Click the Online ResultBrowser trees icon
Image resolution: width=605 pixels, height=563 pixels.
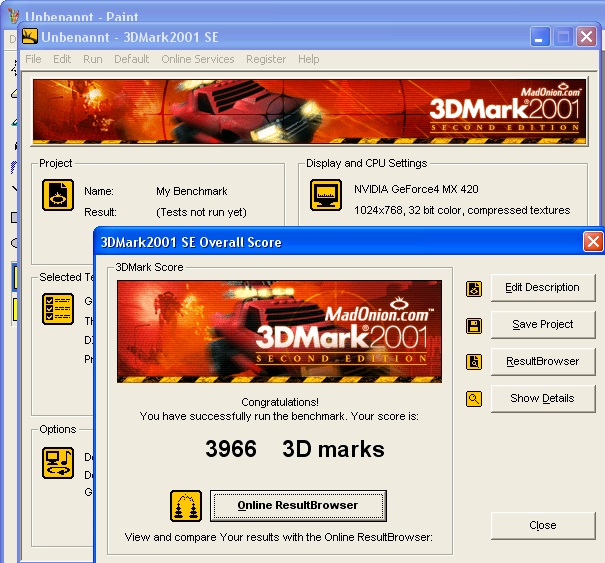pos(186,506)
